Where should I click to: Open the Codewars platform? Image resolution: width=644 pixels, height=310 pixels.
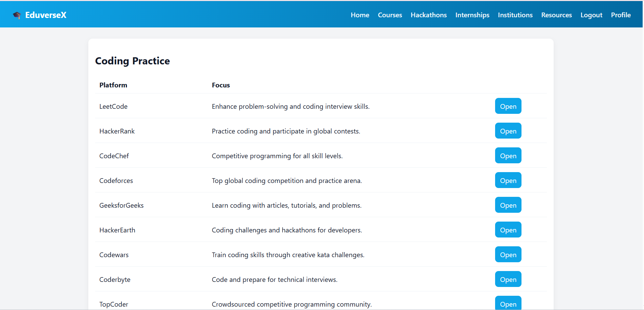pyautogui.click(x=508, y=254)
